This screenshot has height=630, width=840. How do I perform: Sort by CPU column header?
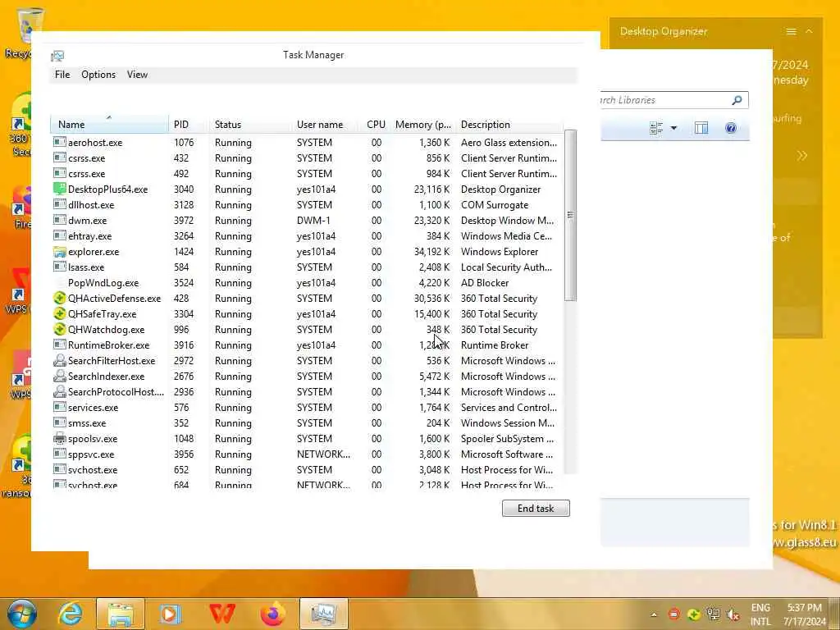[x=376, y=125]
